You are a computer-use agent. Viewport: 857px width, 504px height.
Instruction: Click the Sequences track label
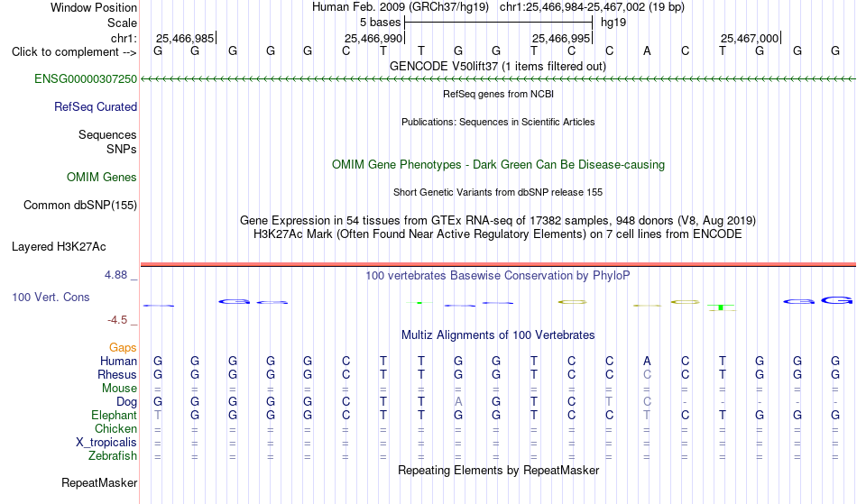[107, 135]
